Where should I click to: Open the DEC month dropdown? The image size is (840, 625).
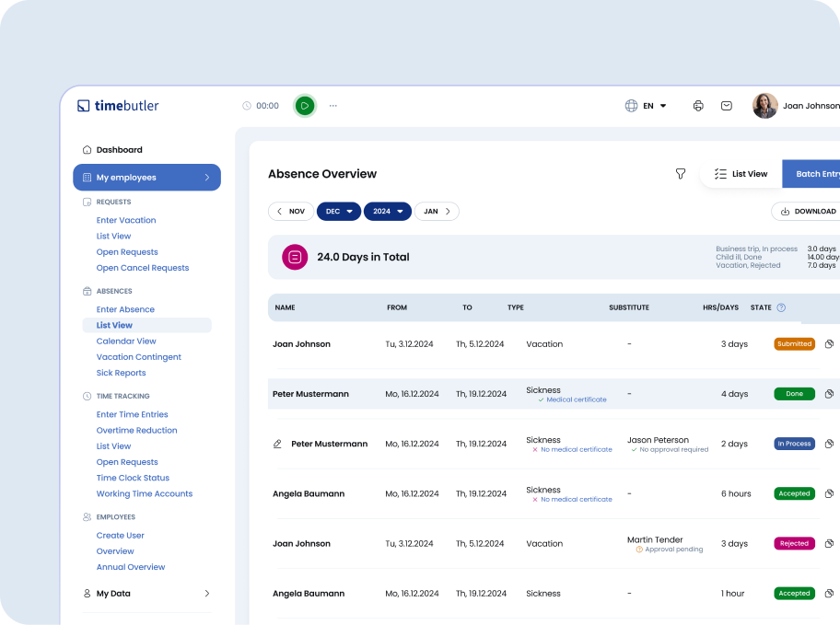[339, 211]
